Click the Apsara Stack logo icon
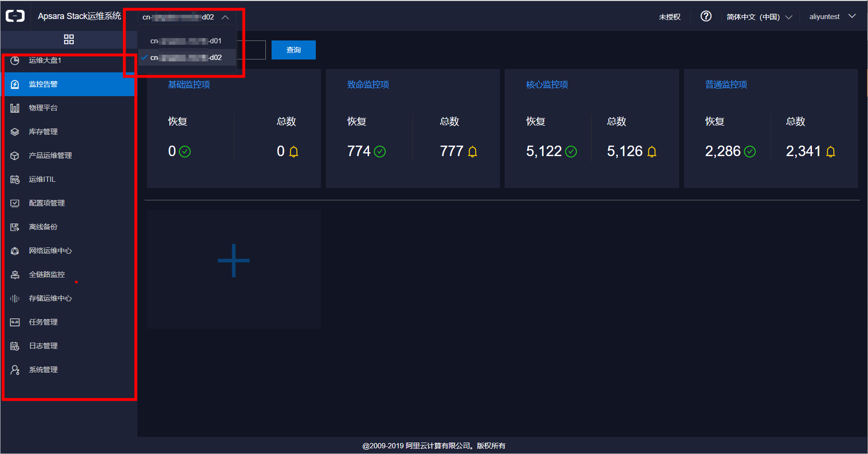 click(15, 16)
